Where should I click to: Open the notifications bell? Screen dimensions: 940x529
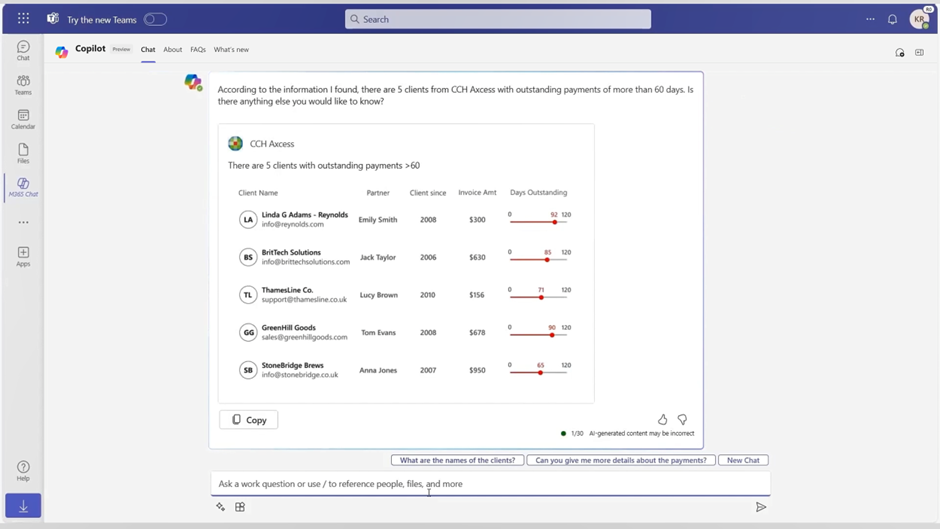coord(892,19)
